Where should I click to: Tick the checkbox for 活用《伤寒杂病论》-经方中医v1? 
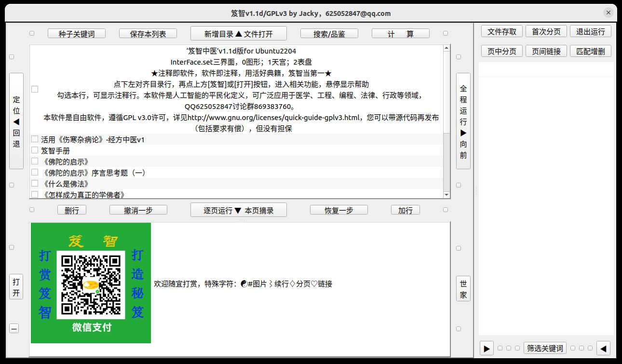35,139
